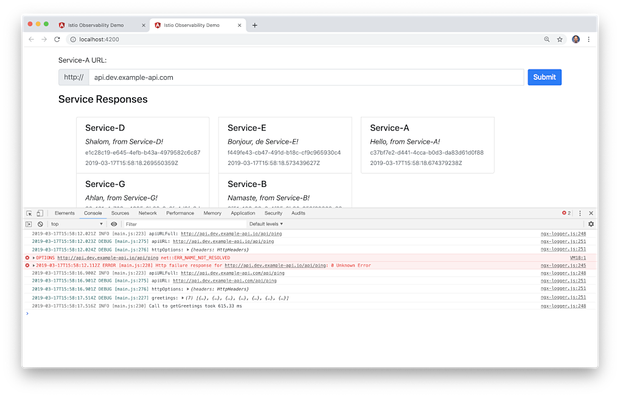The image size is (620, 397).
Task: Click 'Bonjour, de Service-E!' greeting text
Action: [x=263, y=142]
